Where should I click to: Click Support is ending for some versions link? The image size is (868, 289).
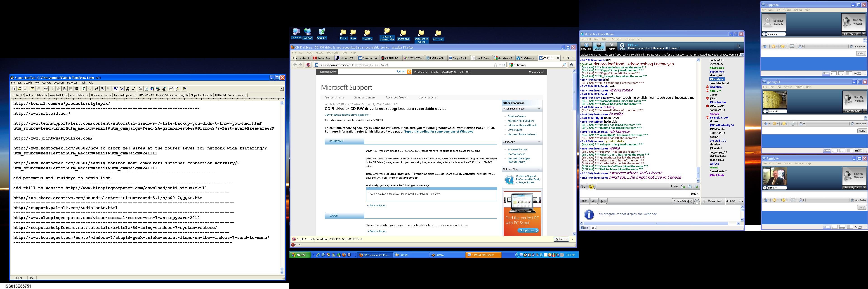click(438, 132)
